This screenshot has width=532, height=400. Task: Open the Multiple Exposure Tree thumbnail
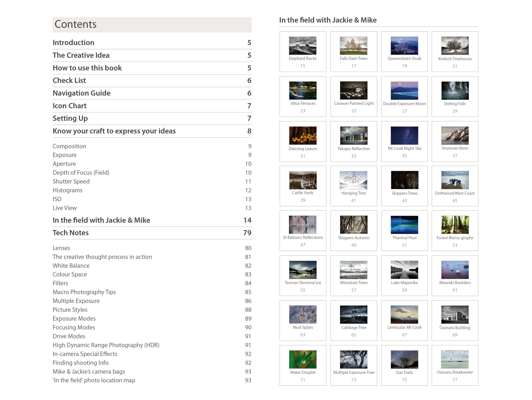[353, 360]
